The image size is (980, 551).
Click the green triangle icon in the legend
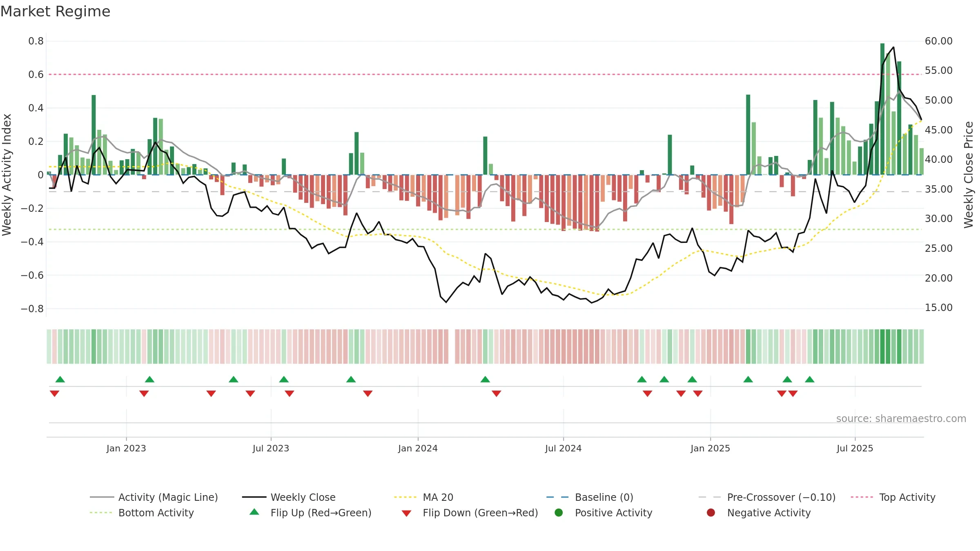[254, 512]
